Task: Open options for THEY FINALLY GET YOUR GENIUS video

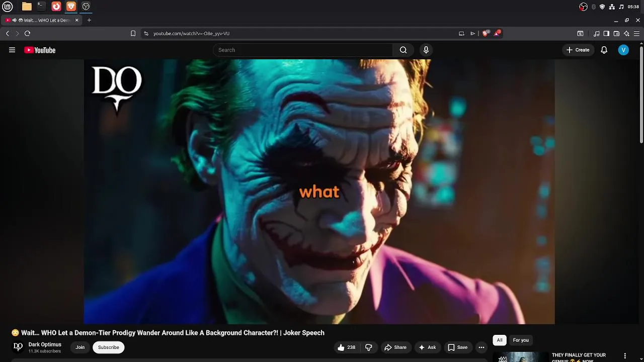Action: click(625, 356)
